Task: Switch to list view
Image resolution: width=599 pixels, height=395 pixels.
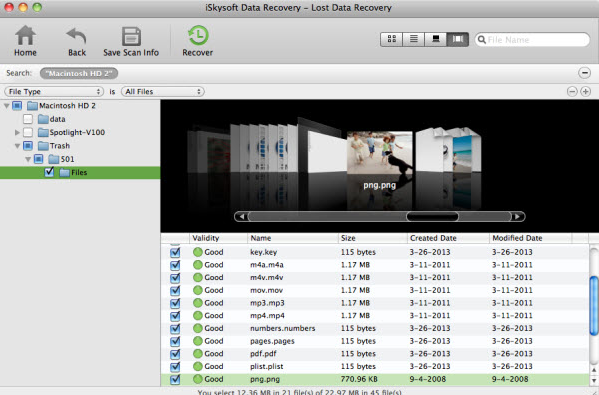Action: pos(413,39)
